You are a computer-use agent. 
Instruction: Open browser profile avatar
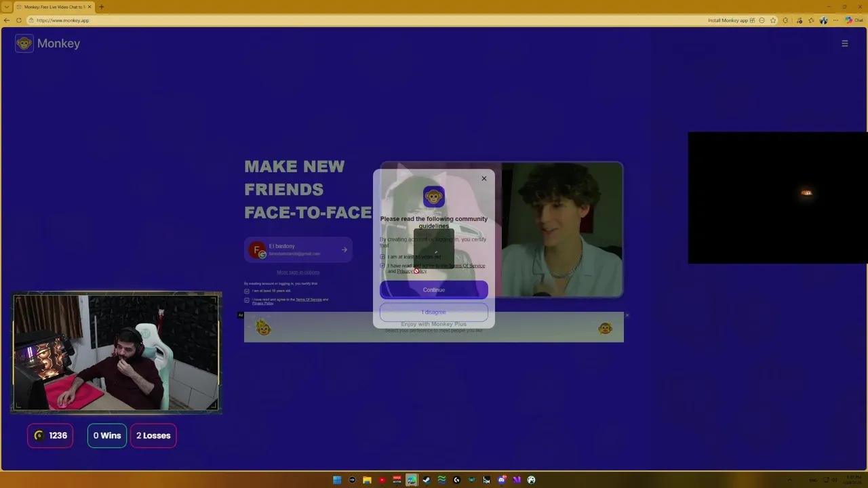(x=823, y=20)
